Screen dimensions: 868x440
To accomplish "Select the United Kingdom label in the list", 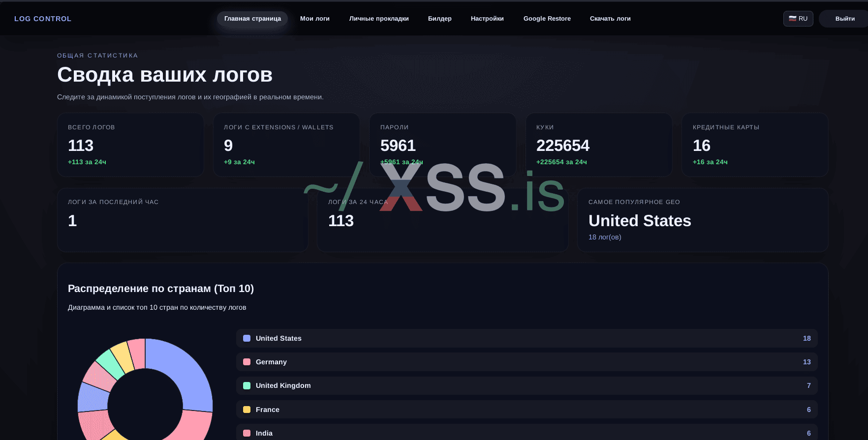I will tap(283, 385).
